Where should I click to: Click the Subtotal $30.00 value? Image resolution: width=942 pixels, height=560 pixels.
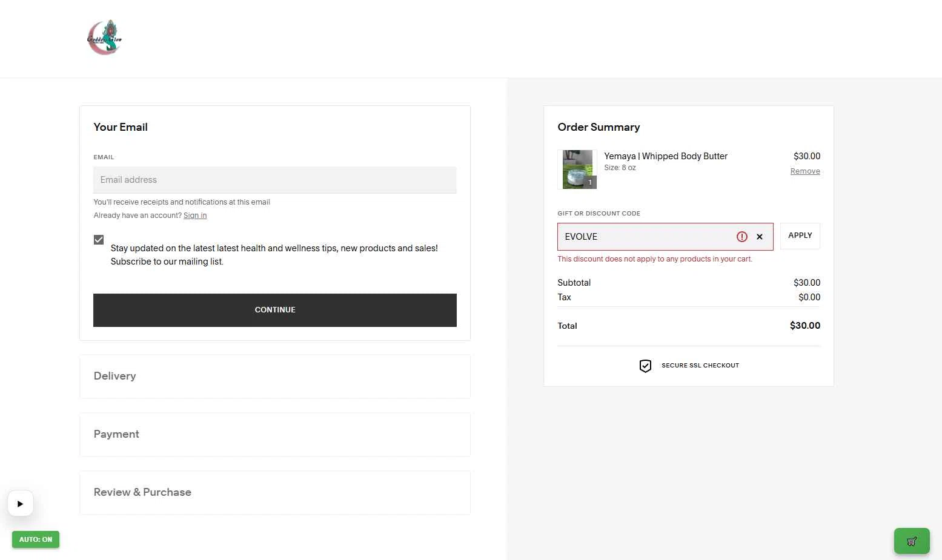click(807, 283)
